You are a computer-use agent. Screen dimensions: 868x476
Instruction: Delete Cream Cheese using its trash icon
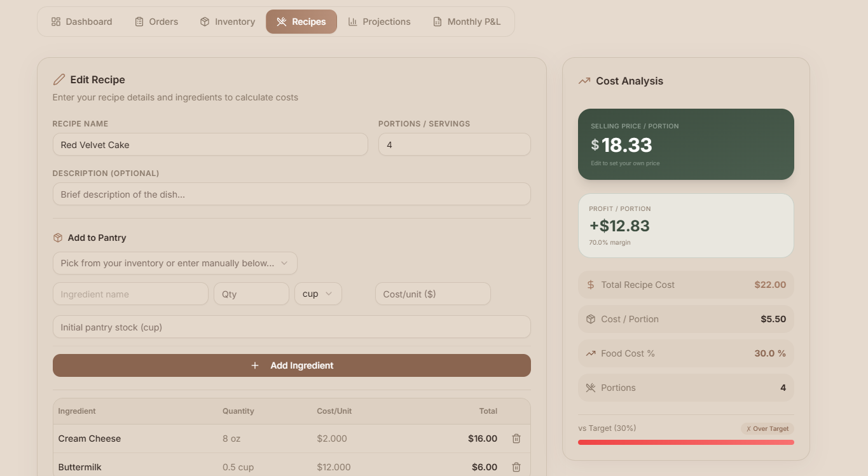[516, 439]
